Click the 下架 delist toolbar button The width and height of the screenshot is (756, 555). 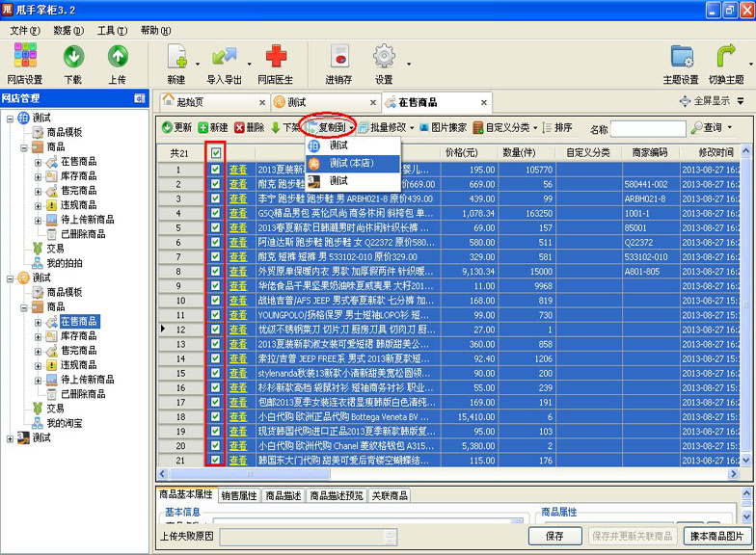285,127
